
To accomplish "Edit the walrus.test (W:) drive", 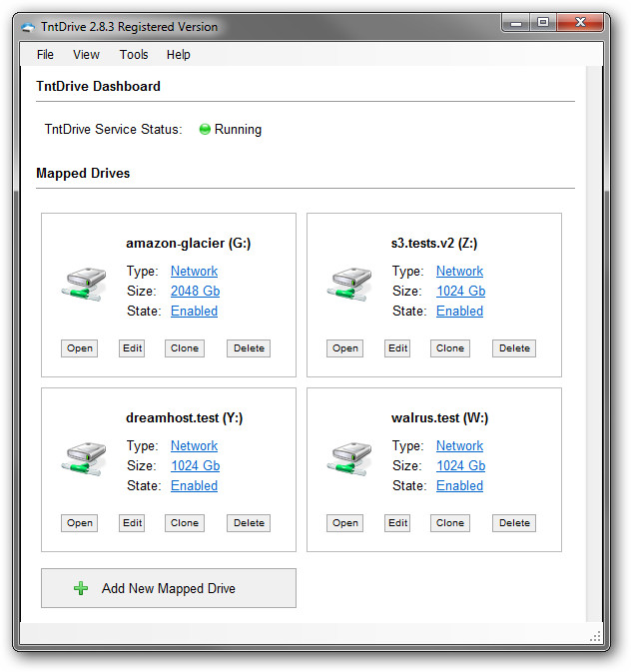I will (397, 523).
